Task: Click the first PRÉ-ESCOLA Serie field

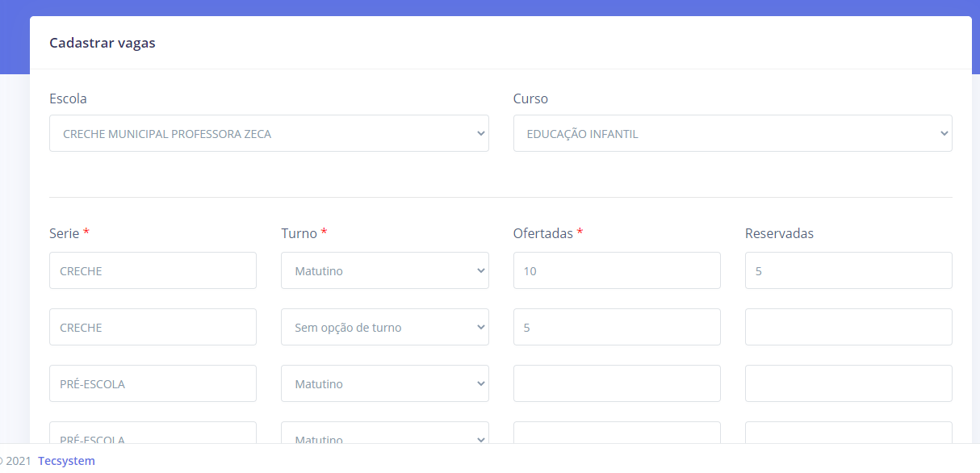Action: pos(153,383)
